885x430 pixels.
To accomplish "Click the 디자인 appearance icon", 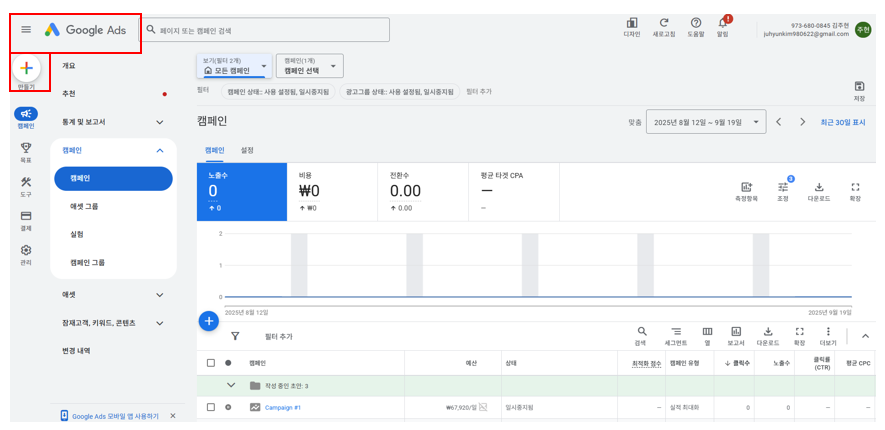I will [x=632, y=23].
